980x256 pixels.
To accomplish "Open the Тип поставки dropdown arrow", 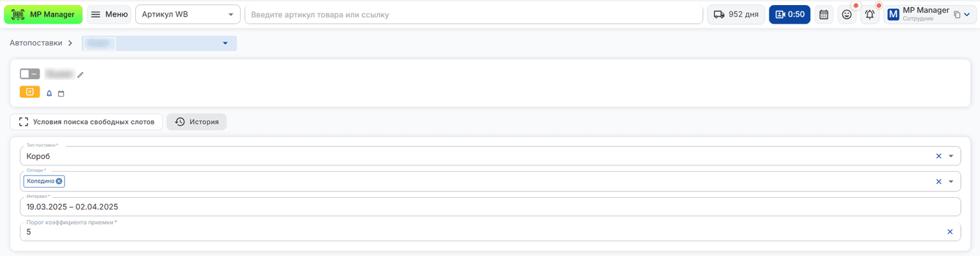I will pyautogui.click(x=951, y=156).
